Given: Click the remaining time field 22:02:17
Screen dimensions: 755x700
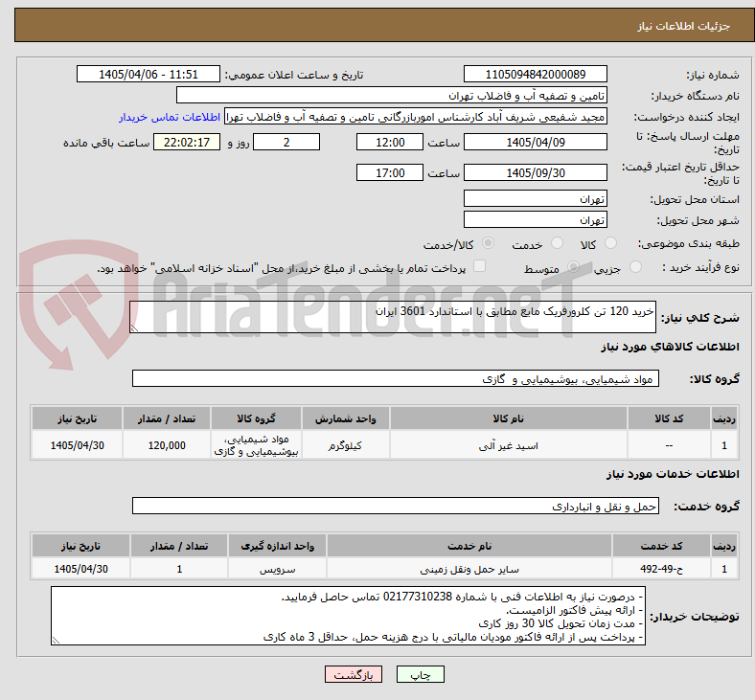Looking at the screenshot, I should (187, 143).
